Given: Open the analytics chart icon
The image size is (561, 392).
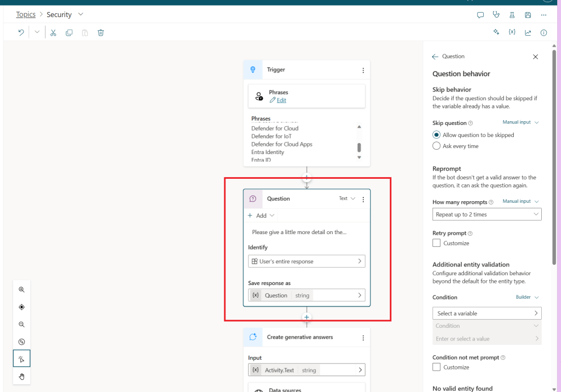Looking at the screenshot, I should point(528,33).
